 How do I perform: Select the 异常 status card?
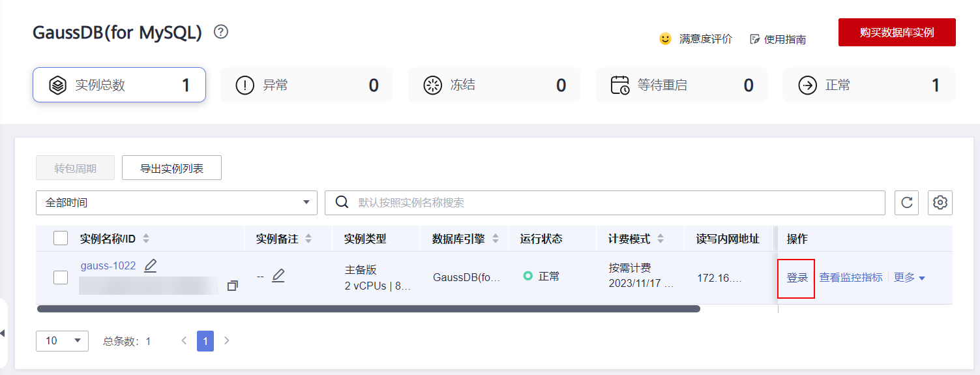(x=306, y=85)
